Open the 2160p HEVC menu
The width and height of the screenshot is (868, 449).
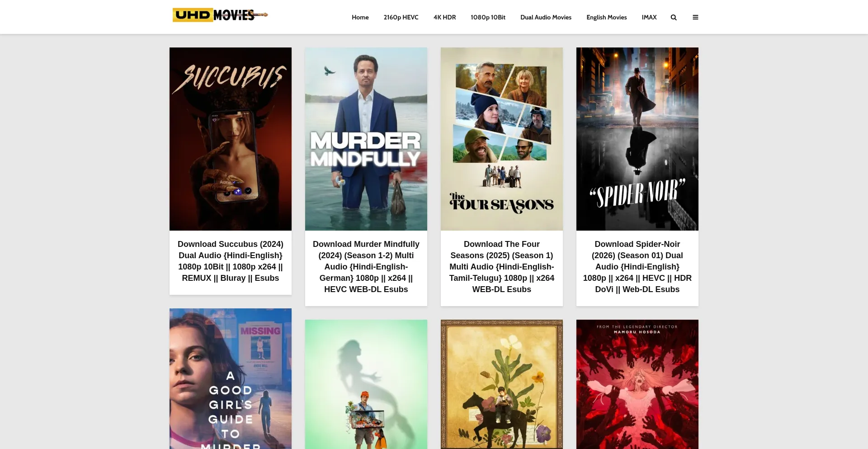401,17
